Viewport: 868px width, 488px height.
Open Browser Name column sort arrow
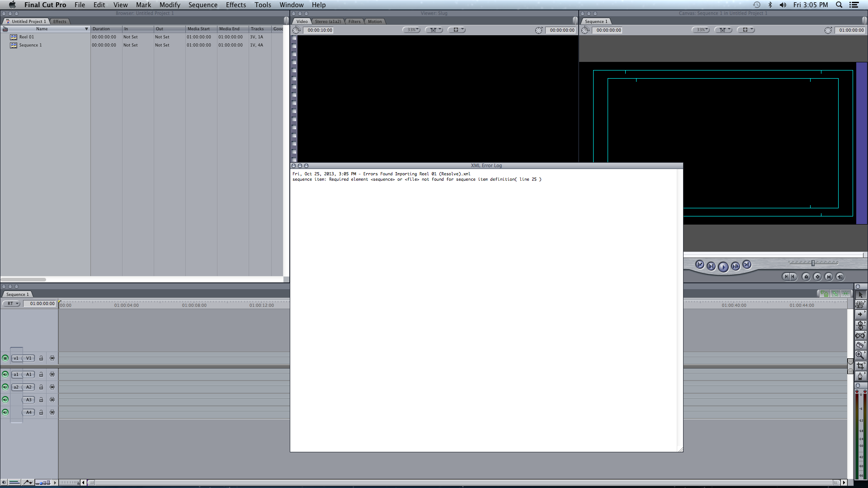click(x=86, y=29)
